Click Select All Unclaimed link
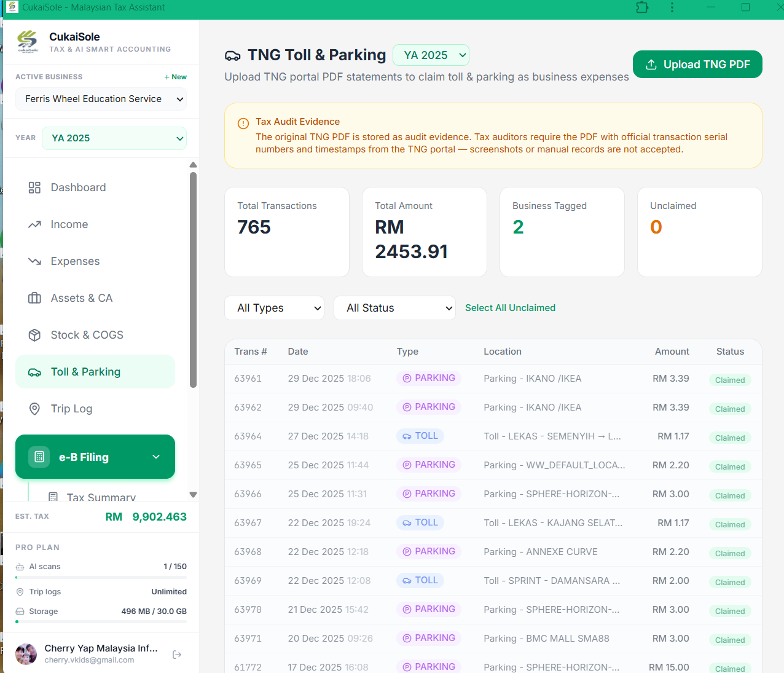Viewport: 784px width, 673px height. (510, 308)
